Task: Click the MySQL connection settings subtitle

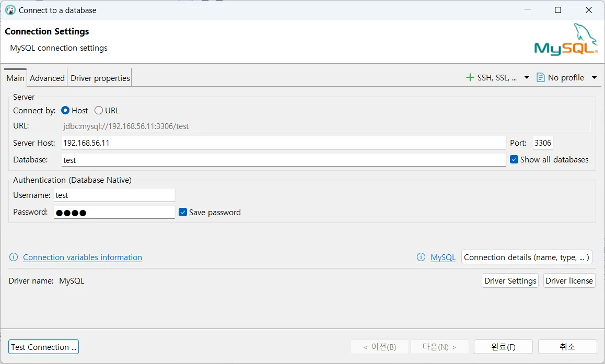Action: point(59,48)
